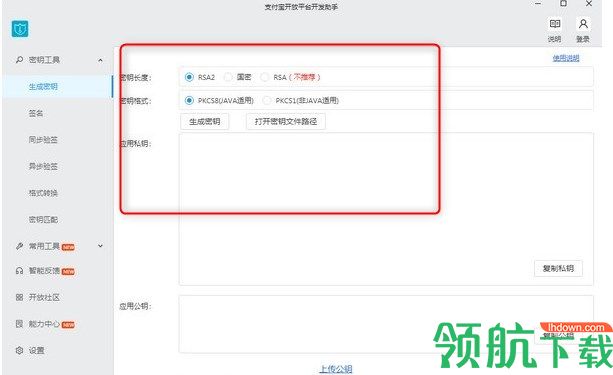Click the 打开密钥文件路径 button
The width and height of the screenshot is (613, 375).
(286, 122)
